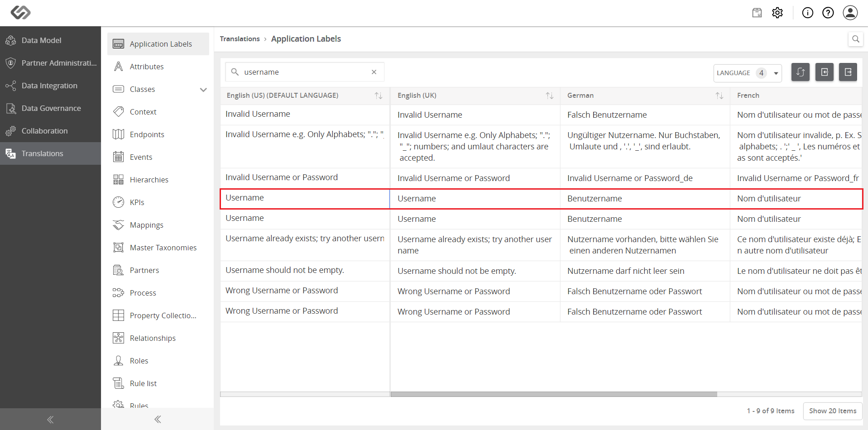The image size is (868, 430).
Task: Click '1 - 9 of 9 Items' pager text
Action: click(771, 411)
